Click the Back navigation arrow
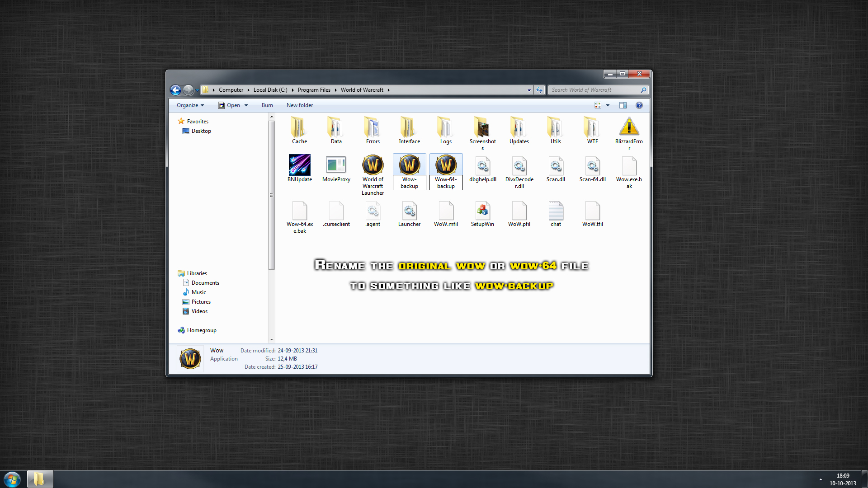868x488 pixels. click(x=175, y=90)
